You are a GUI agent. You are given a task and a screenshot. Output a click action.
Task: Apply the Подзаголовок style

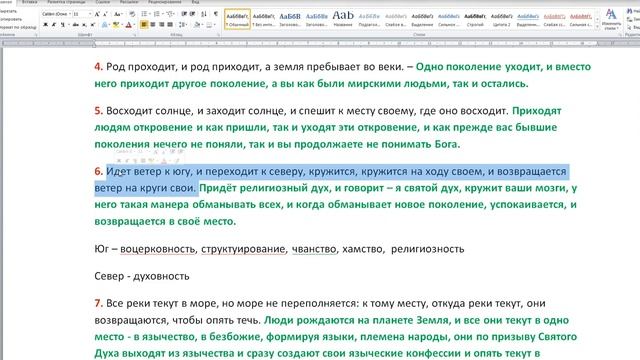(369, 20)
